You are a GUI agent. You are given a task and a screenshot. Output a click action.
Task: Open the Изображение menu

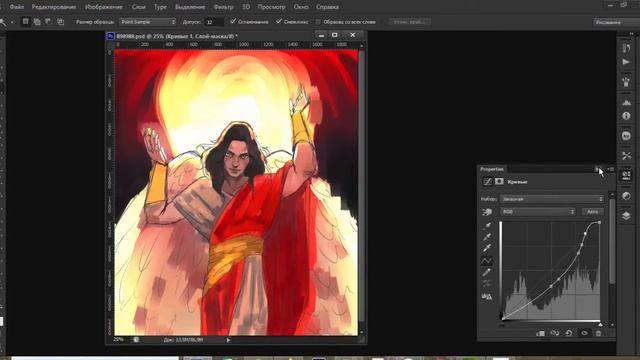click(104, 7)
